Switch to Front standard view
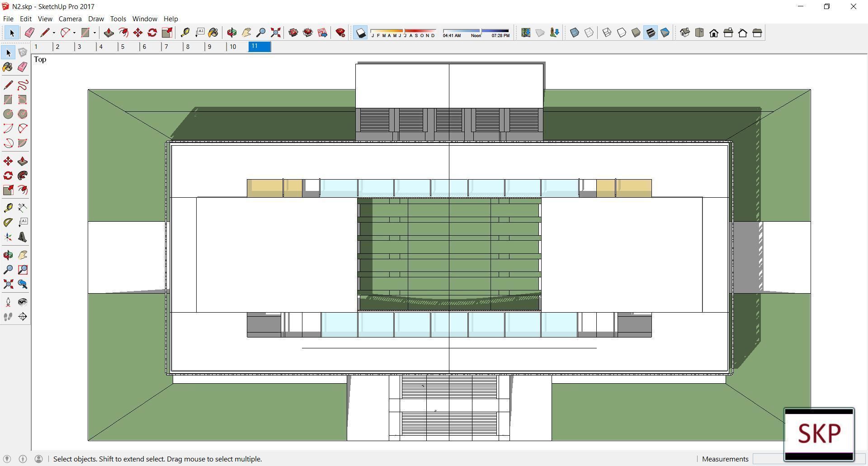 coord(714,33)
